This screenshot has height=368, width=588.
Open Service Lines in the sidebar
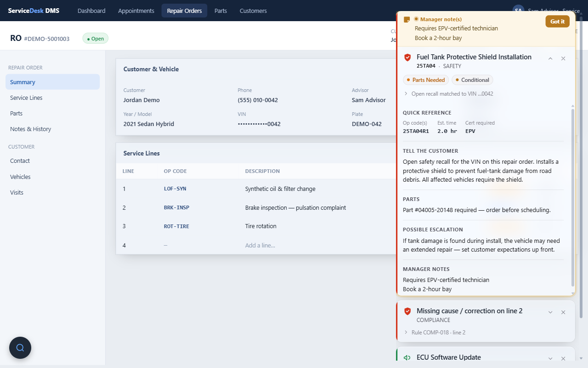pyautogui.click(x=52, y=98)
